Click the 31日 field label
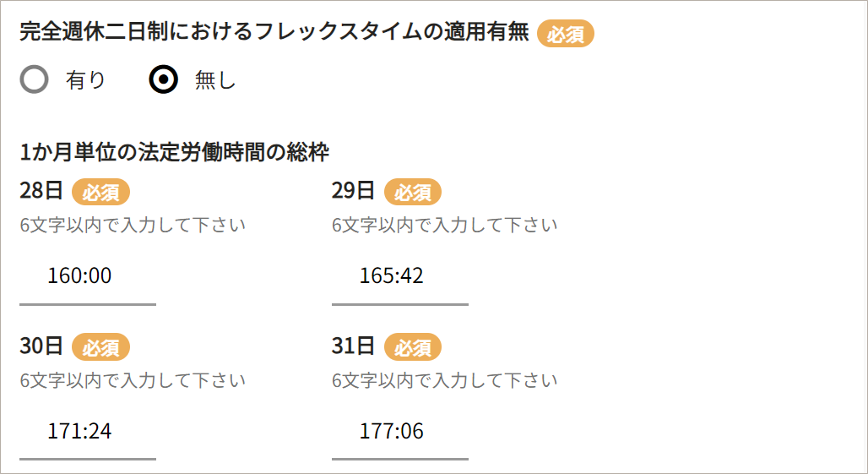Screen dimensions: 868x474 354,346
